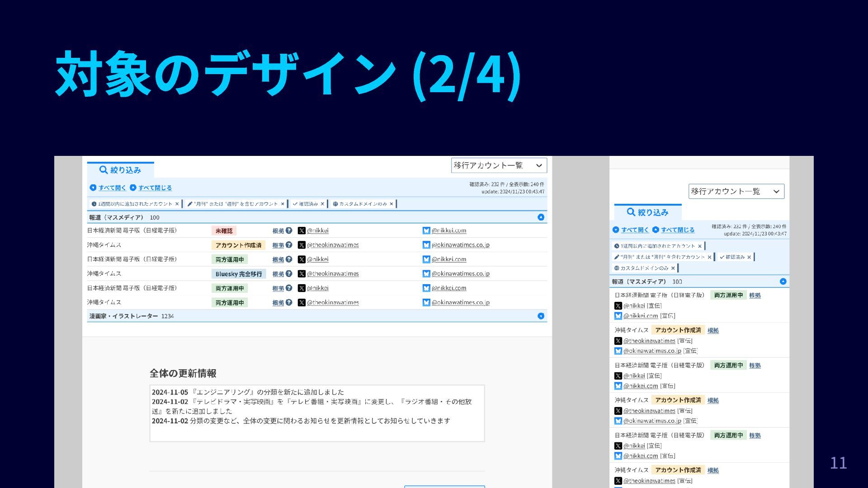Image resolution: width=868 pixels, height=488 pixels.
Task: Click 全体の更新情報 text box
Action: [x=317, y=413]
